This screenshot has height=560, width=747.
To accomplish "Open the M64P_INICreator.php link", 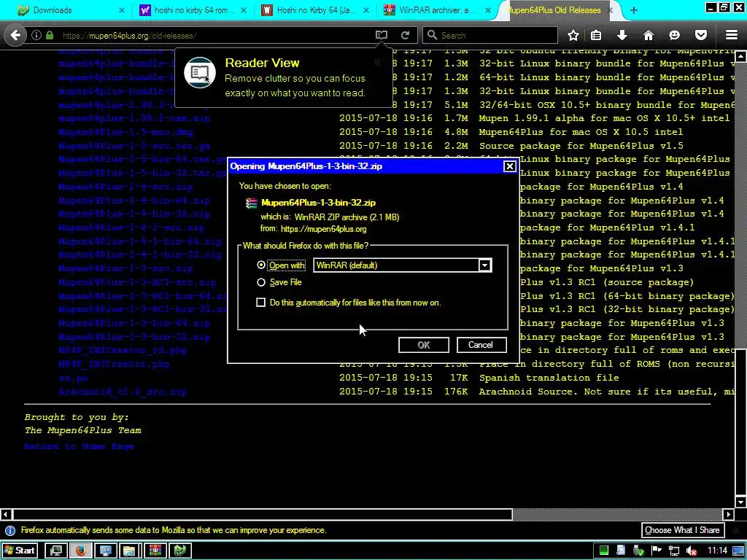I will [114, 364].
